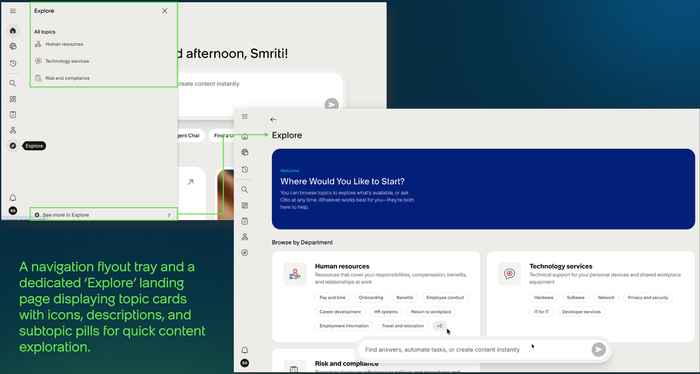Click the Where Would You Like to Start banner
Viewport: 700px width, 374px height.
483,189
